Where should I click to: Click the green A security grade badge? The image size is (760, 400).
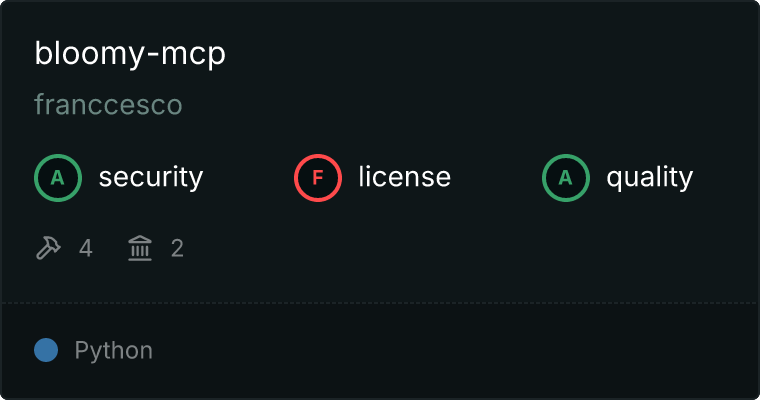(58, 178)
